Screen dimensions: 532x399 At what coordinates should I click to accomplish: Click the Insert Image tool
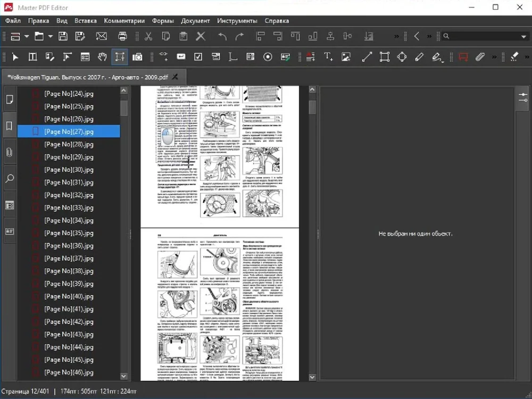coord(346,57)
